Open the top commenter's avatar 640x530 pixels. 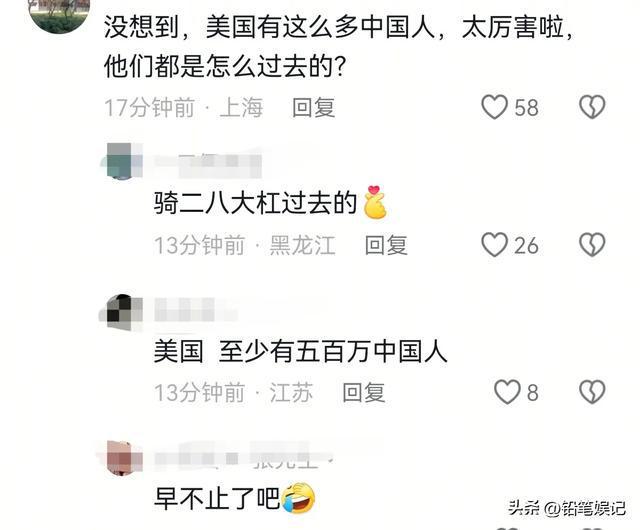point(60,12)
